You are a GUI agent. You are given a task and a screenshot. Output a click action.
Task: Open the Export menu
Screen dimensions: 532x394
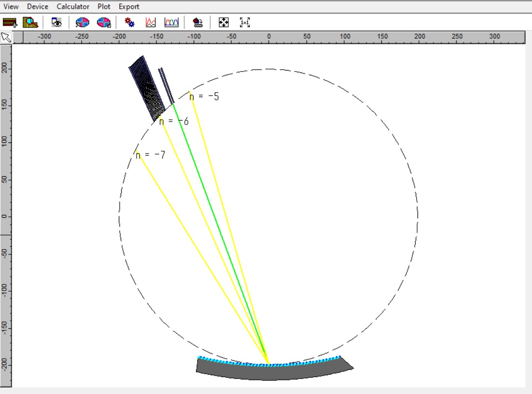(129, 6)
